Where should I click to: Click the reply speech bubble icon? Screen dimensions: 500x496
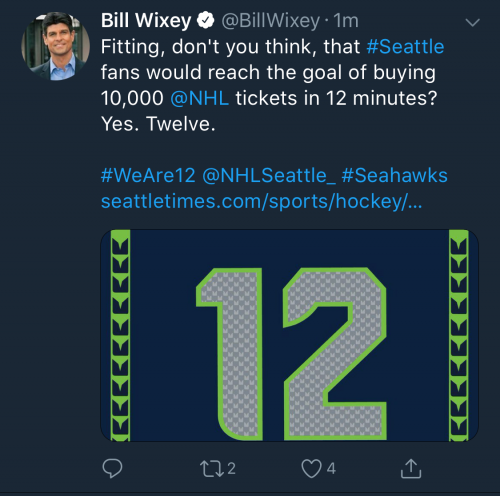(112, 468)
